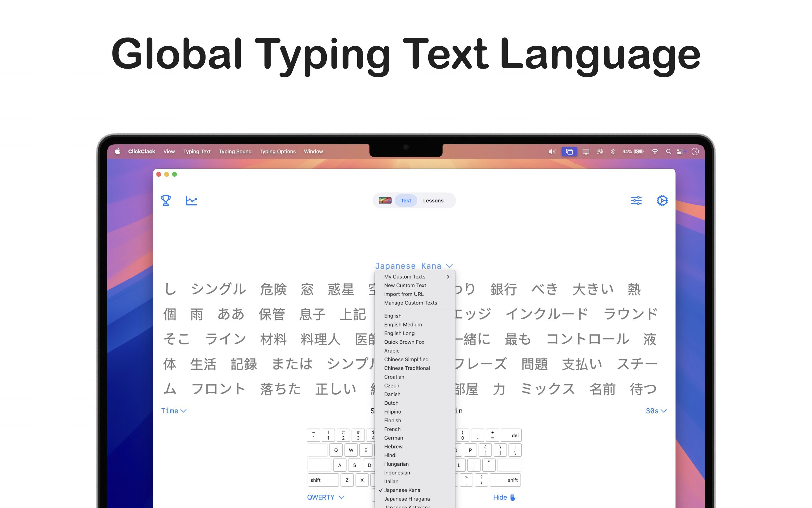Screen dimensions: 812x508
Task: Select Dutch language
Action: pos(415,403)
